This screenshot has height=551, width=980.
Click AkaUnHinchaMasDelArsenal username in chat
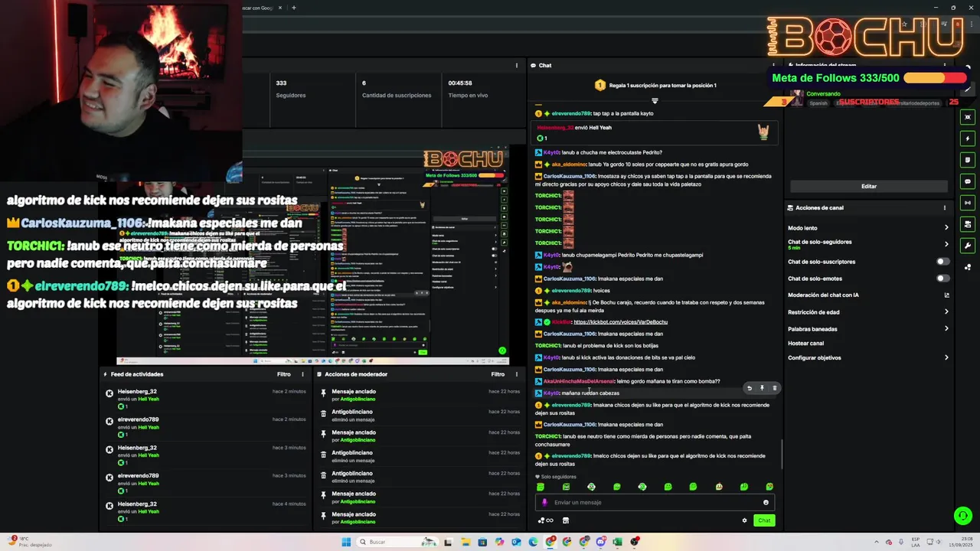[579, 381]
